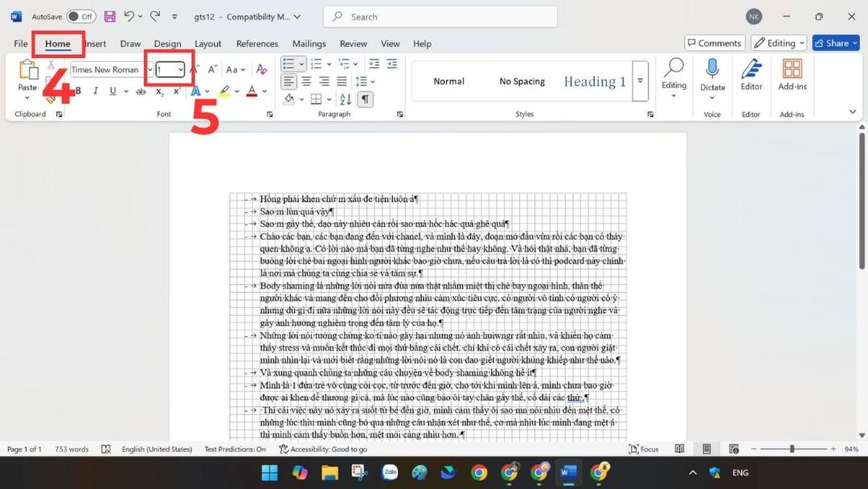
Task: Toggle italic formatting
Action: tap(95, 91)
